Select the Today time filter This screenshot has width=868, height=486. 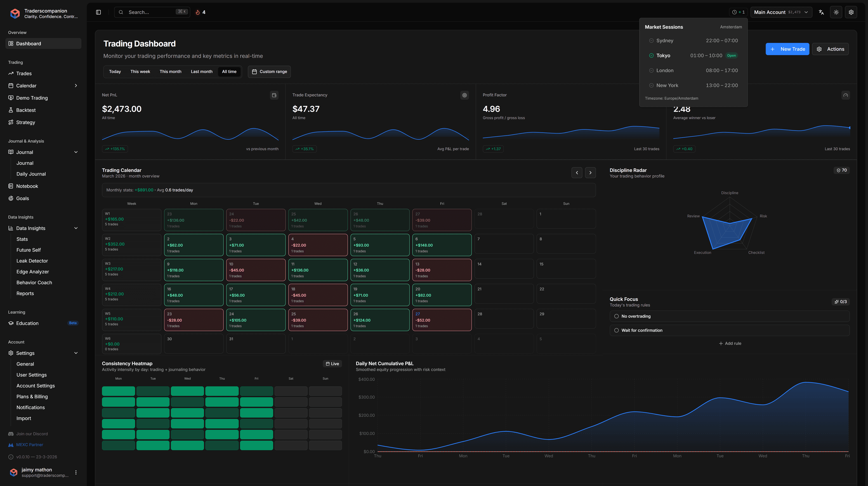click(x=115, y=71)
